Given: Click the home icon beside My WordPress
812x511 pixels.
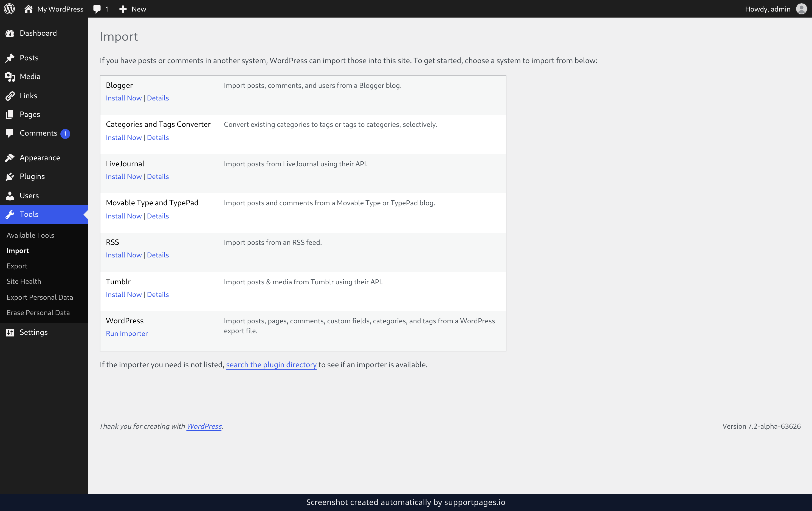Looking at the screenshot, I should [x=28, y=9].
